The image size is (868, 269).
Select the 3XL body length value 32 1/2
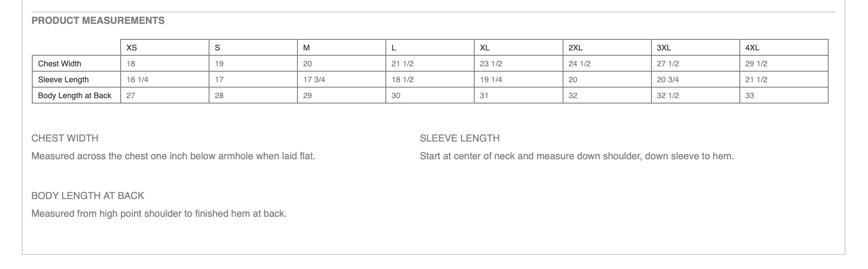(695, 95)
